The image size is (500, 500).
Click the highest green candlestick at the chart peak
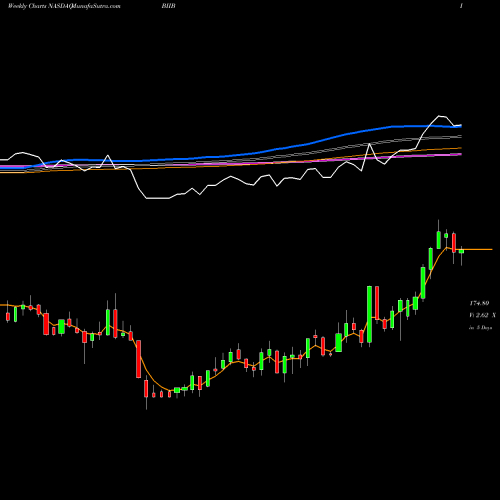[x=439, y=240]
